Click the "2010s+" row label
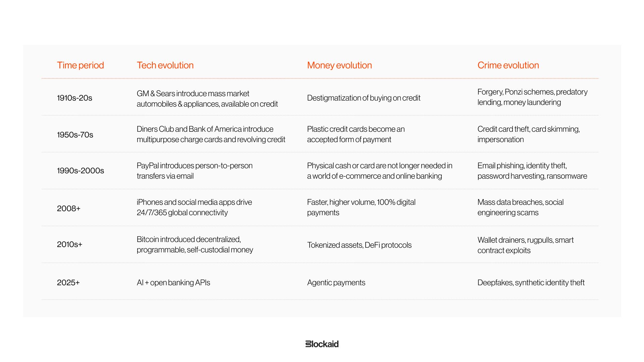Screen dimensions: 644x362 (x=70, y=244)
